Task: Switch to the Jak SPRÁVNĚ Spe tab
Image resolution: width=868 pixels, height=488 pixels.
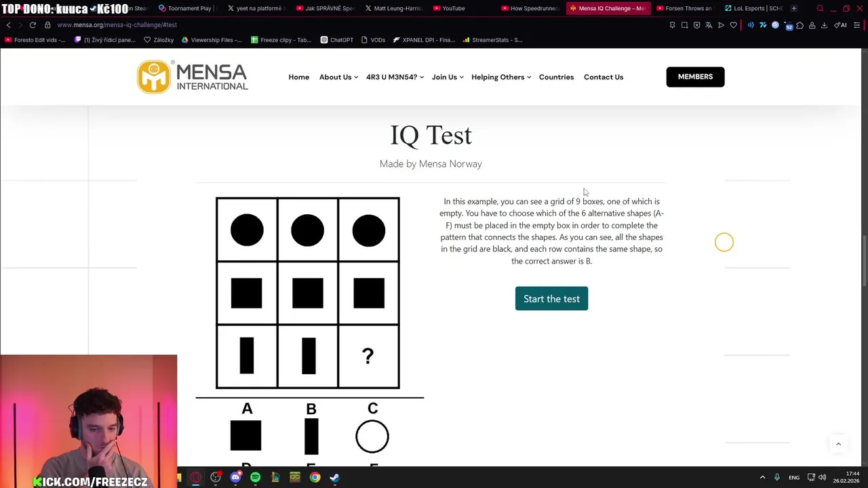Action: tap(325, 8)
